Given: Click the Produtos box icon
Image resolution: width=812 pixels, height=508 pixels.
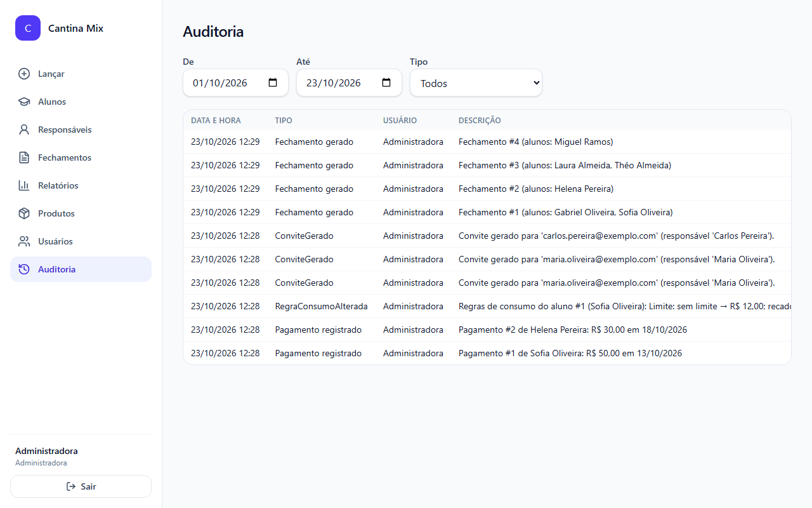Looking at the screenshot, I should click(x=24, y=213).
